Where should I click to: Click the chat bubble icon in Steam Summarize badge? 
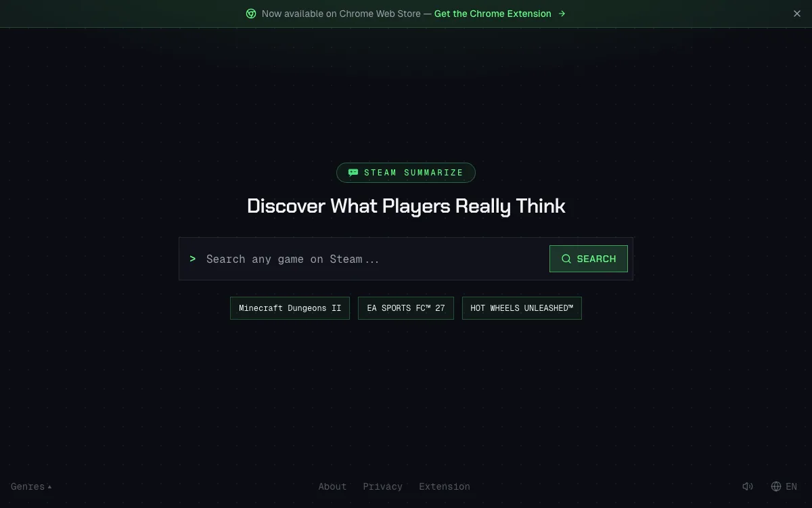point(353,173)
